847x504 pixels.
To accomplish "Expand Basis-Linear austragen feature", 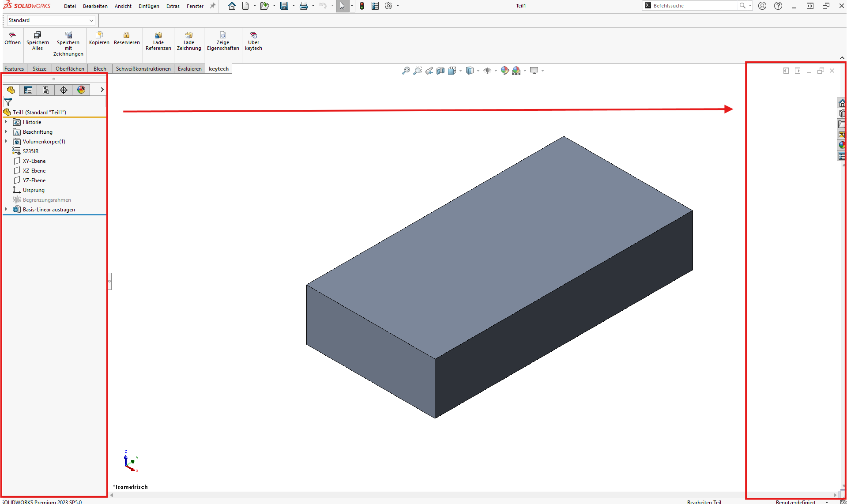I will coord(6,210).
